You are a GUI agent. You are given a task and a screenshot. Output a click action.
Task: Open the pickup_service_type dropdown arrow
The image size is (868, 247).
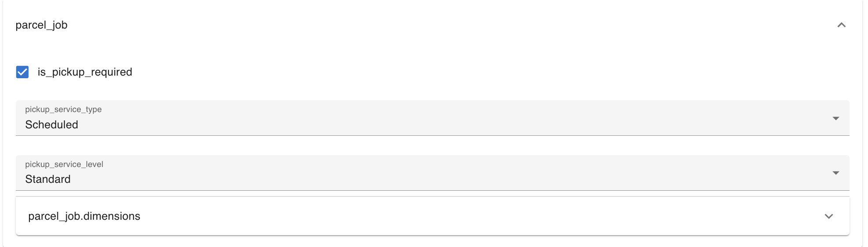coord(836,119)
